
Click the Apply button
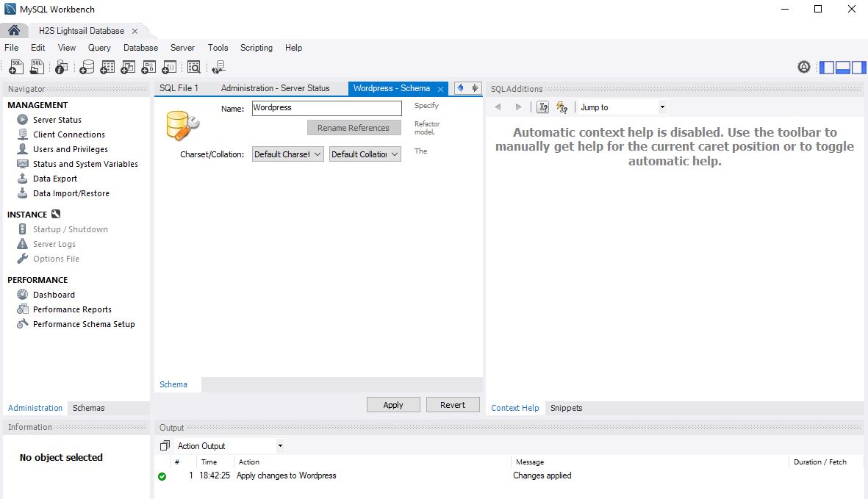click(x=393, y=405)
